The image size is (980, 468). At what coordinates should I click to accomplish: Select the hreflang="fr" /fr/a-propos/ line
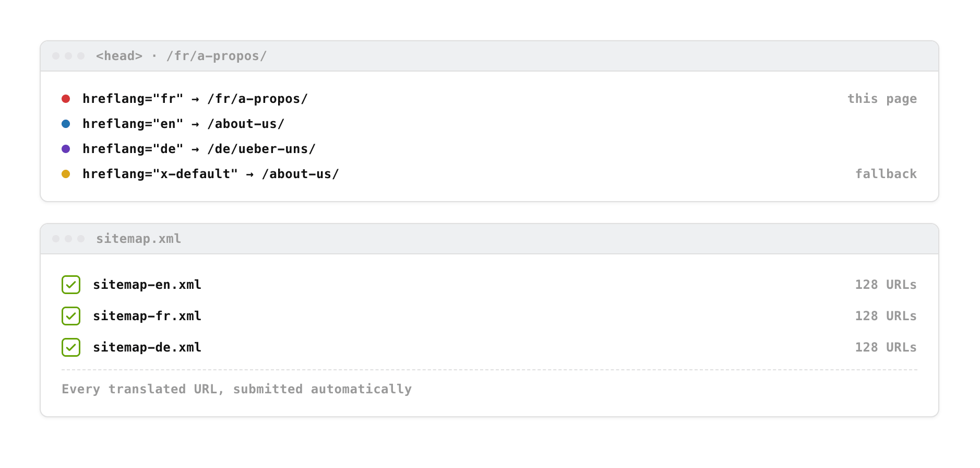[x=195, y=99]
